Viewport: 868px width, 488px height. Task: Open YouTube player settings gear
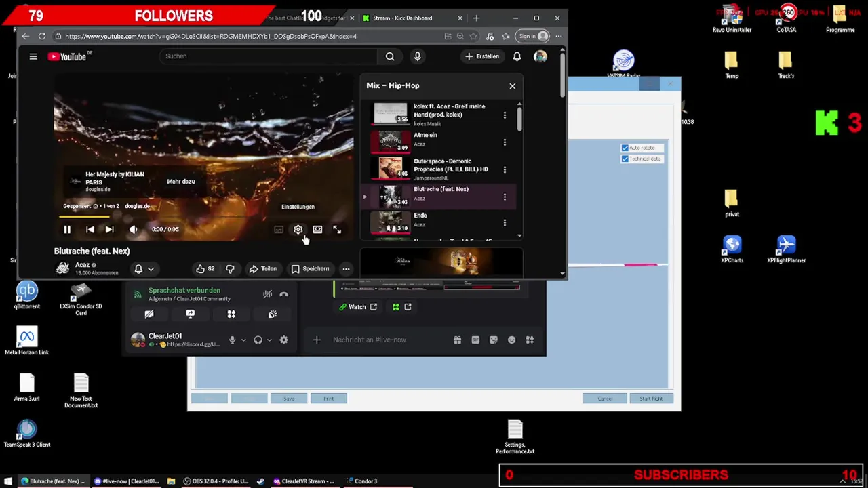pos(298,230)
